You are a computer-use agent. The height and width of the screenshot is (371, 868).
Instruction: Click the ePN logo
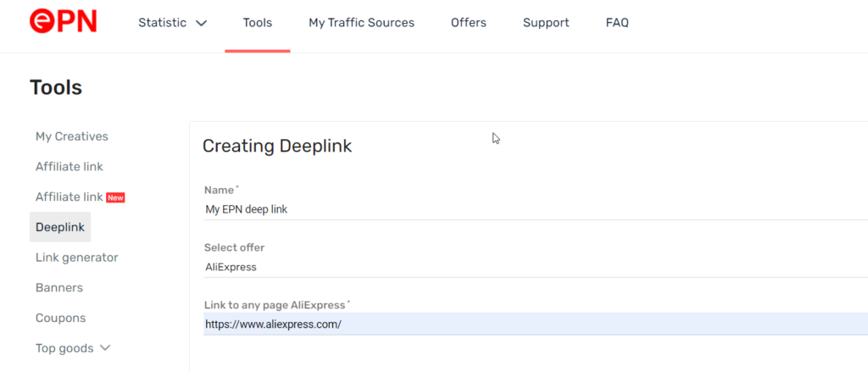(63, 22)
